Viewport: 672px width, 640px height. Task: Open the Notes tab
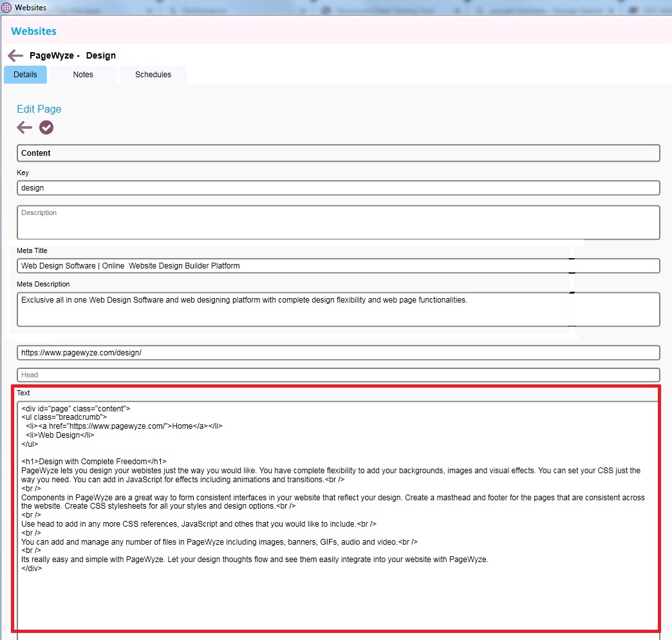click(x=83, y=75)
